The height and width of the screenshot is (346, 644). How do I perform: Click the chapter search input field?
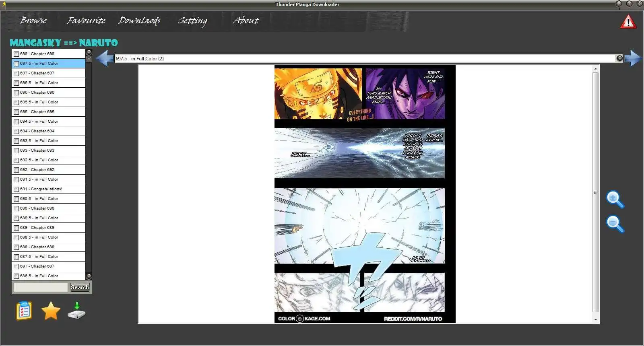point(41,287)
